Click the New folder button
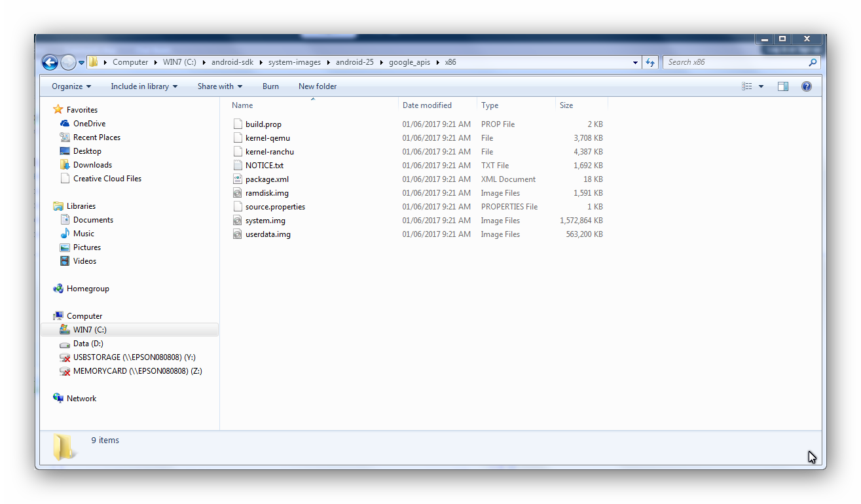861x504 pixels. click(x=318, y=86)
